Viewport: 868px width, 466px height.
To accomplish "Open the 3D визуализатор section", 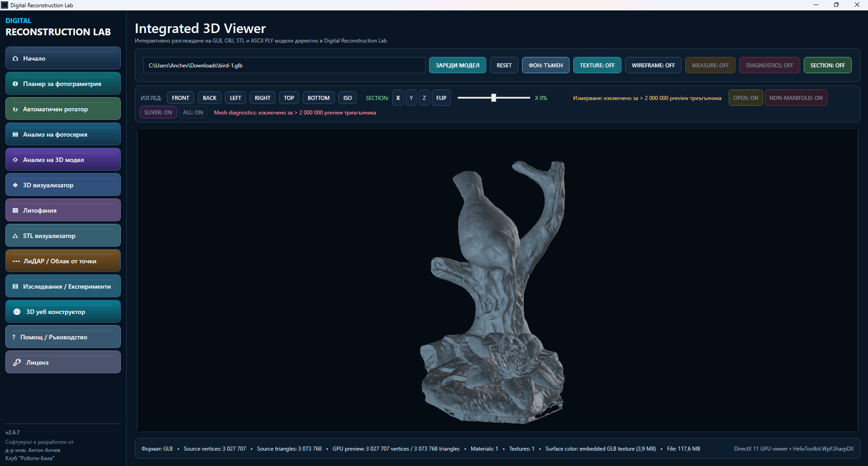I will tap(63, 185).
